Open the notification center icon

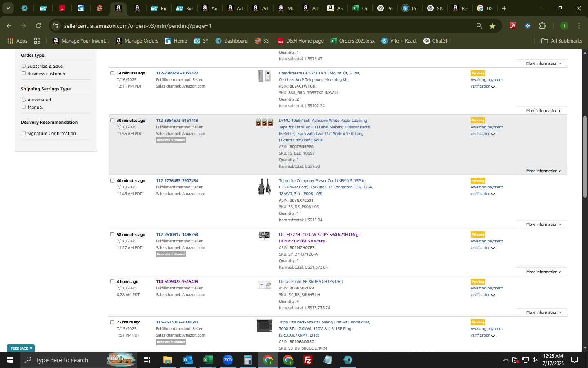click(575, 360)
